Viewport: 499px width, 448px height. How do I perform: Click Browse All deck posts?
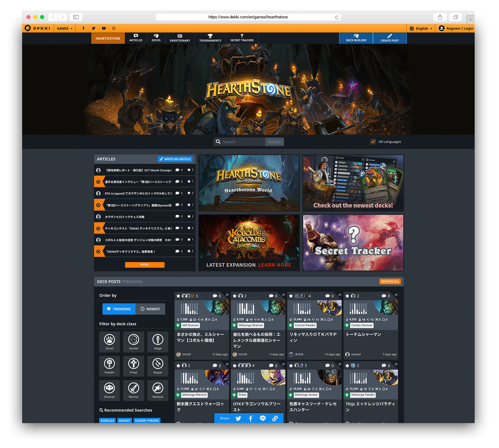click(390, 281)
